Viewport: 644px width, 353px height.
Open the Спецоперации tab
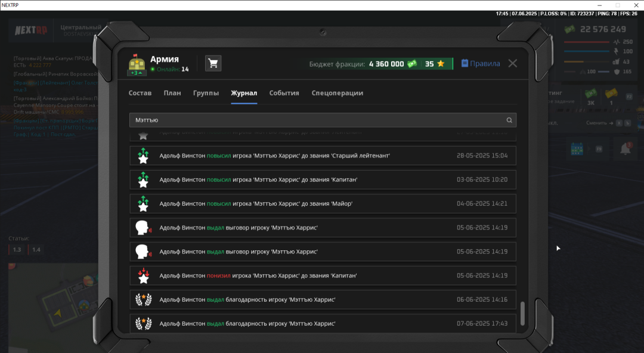click(x=337, y=93)
